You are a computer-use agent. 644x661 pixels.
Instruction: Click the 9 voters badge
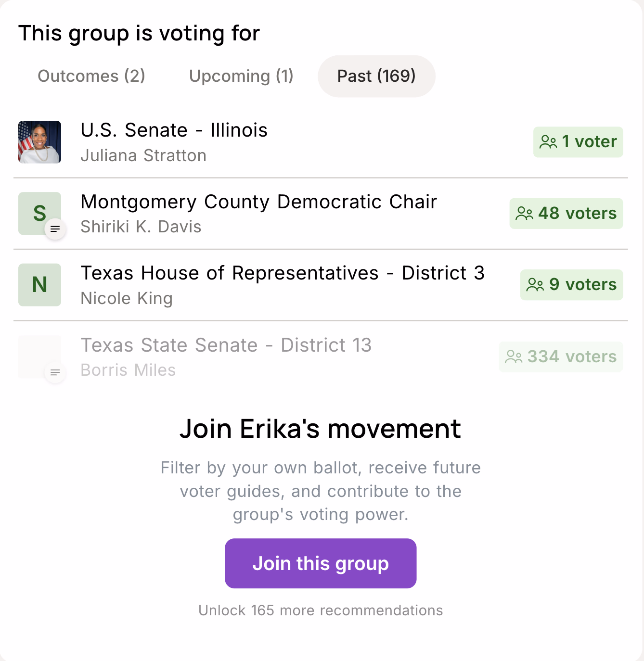tap(571, 284)
